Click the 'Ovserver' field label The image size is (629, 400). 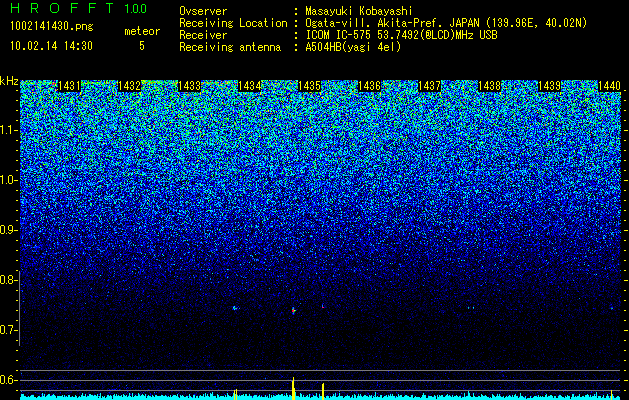tap(203, 11)
